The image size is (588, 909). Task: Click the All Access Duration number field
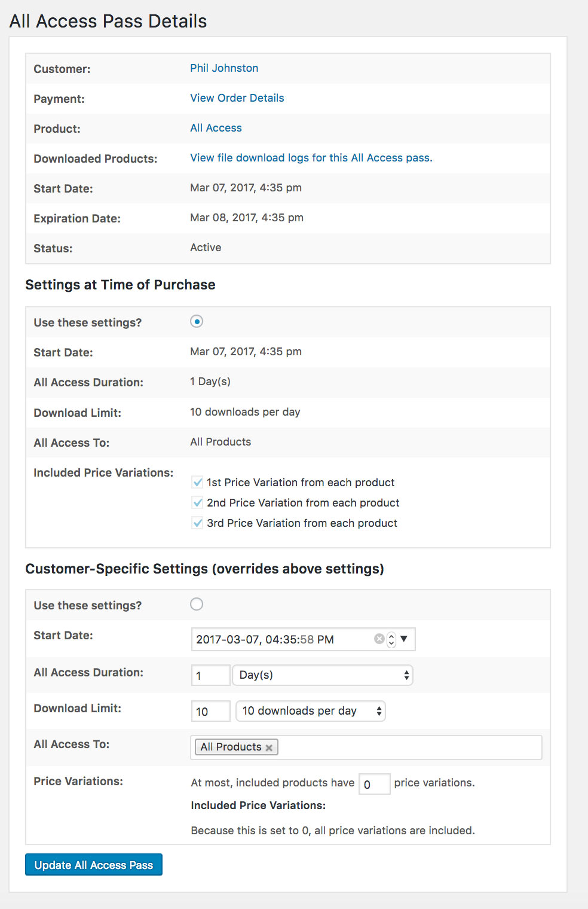210,675
